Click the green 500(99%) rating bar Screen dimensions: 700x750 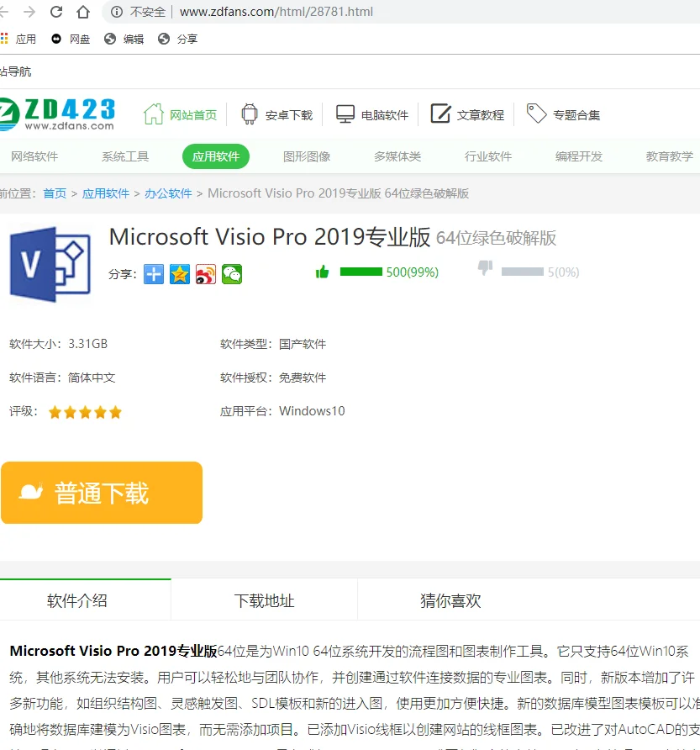coord(361,272)
